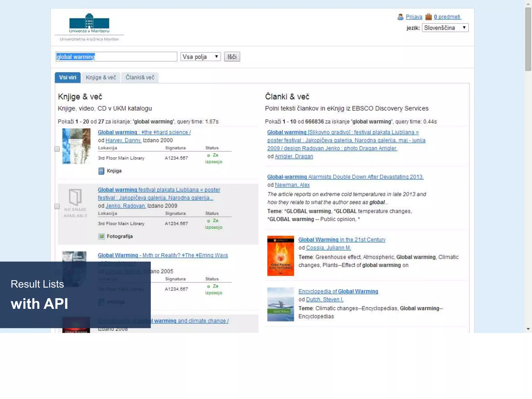The height and width of the screenshot is (399, 532).
Task: Click the briefcase predmeti icon
Action: click(429, 17)
